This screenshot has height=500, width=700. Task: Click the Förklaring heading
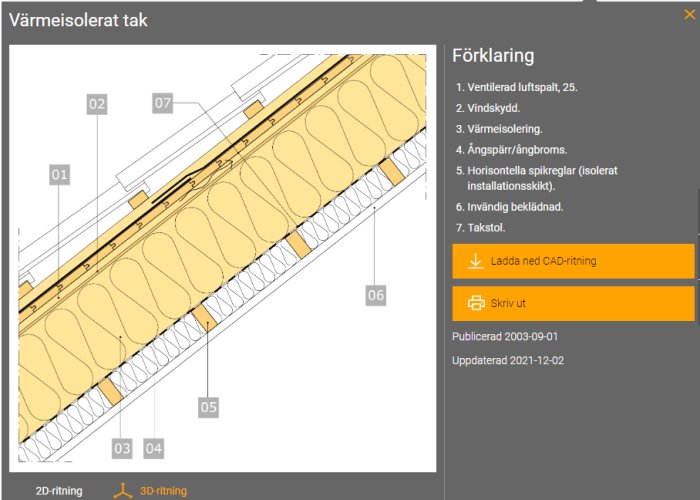tap(493, 56)
